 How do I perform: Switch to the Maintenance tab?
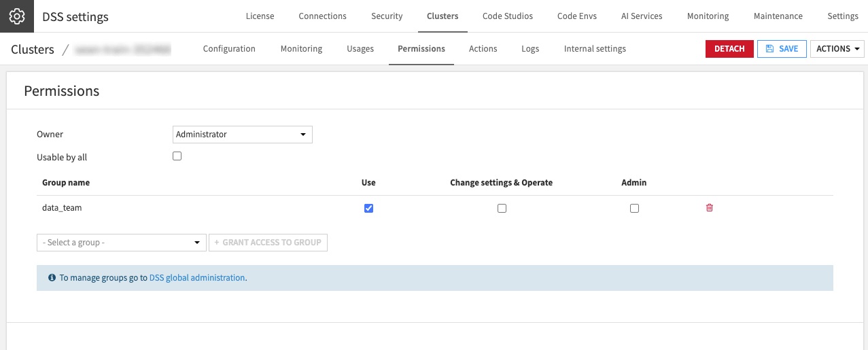778,16
